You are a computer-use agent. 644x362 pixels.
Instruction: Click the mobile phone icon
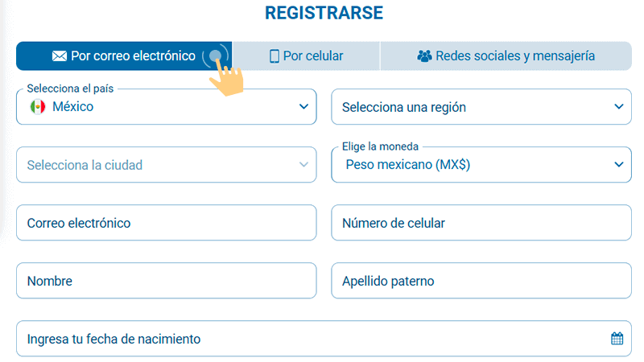coord(274,56)
